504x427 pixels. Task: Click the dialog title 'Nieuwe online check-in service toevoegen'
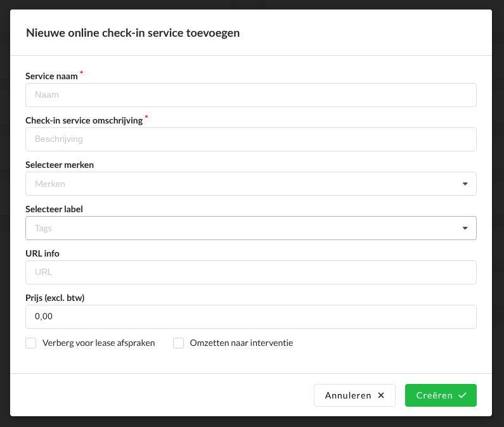(x=132, y=34)
